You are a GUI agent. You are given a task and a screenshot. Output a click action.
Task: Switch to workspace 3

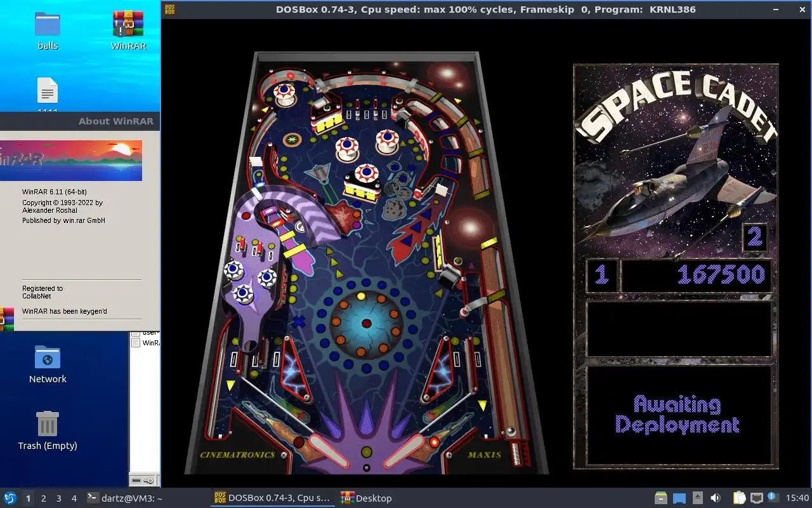point(58,498)
